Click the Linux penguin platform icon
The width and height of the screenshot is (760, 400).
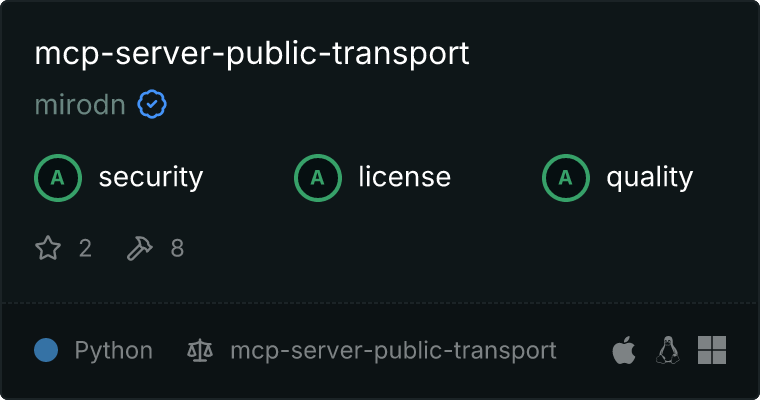click(668, 350)
